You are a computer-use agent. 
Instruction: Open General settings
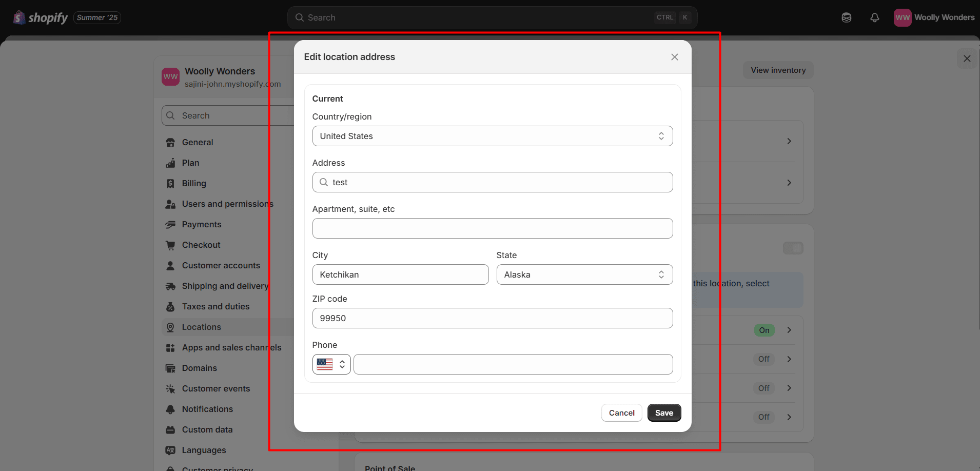198,142
